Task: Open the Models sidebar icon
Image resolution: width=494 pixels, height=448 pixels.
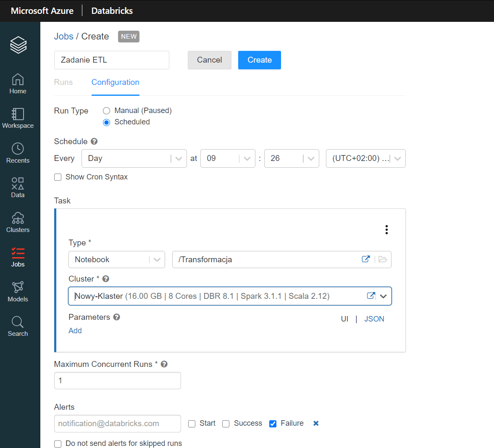Action: 18,292
